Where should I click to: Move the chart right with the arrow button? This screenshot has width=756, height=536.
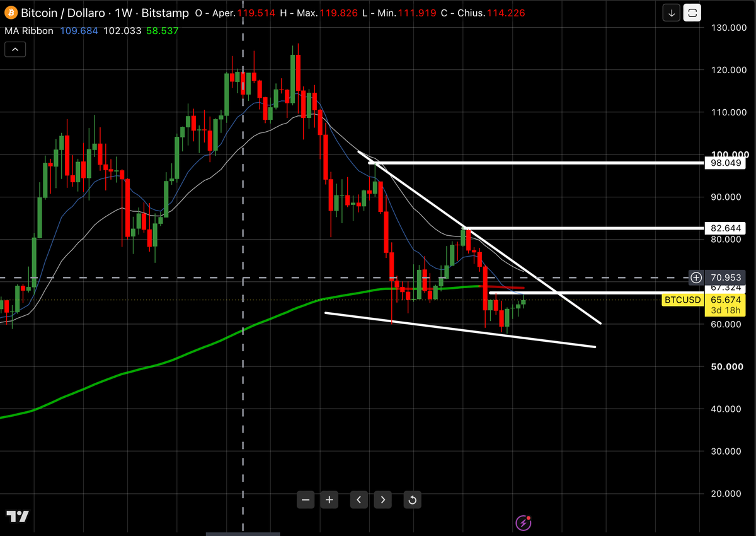pos(383,500)
